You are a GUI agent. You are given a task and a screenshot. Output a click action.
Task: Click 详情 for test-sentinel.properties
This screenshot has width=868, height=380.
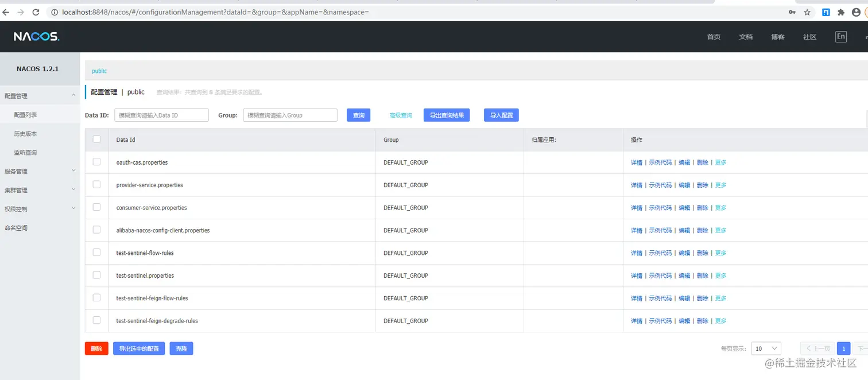[x=637, y=276]
